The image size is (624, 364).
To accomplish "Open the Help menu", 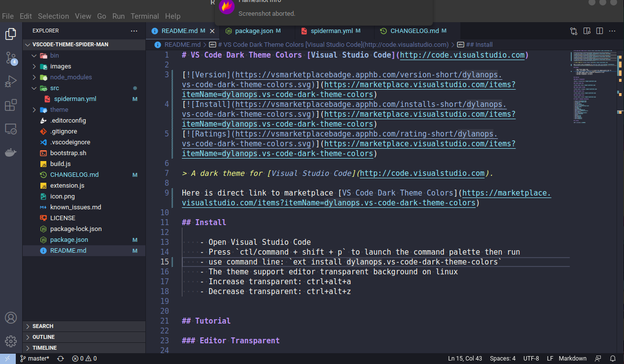I will click(173, 16).
